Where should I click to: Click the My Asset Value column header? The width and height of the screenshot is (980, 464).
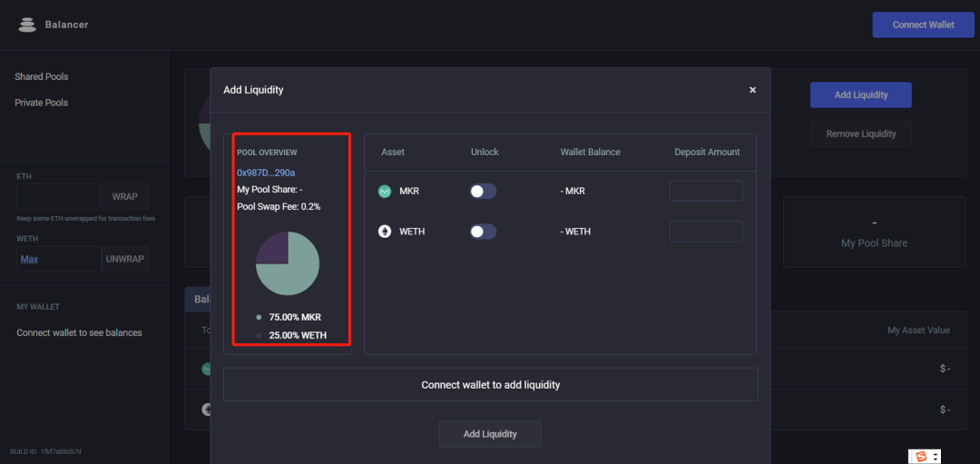click(918, 330)
